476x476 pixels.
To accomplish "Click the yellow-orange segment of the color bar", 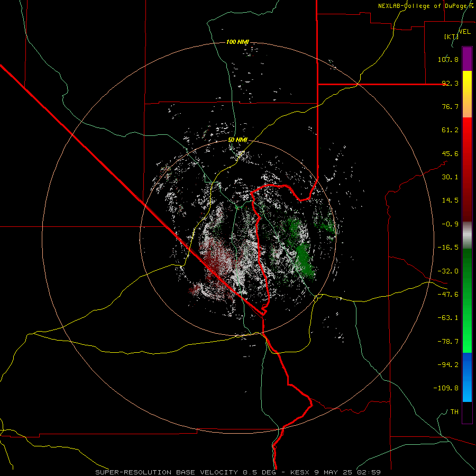I will point(467,94).
